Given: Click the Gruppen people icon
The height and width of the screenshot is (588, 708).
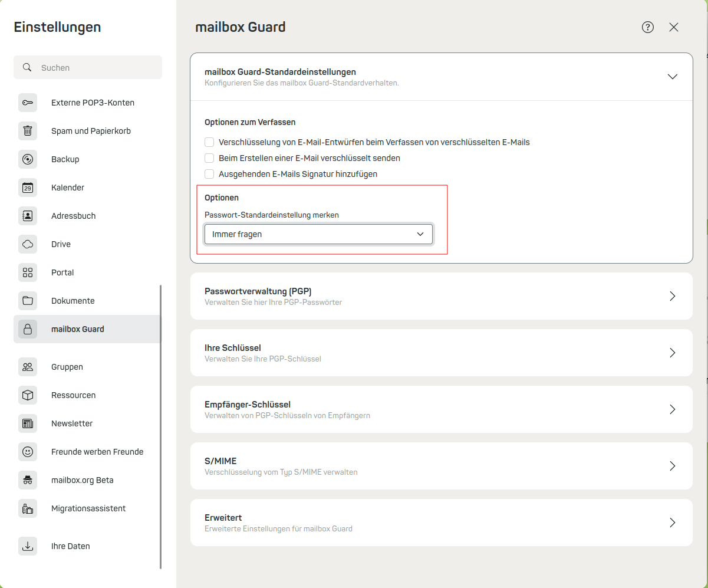Looking at the screenshot, I should tap(28, 367).
